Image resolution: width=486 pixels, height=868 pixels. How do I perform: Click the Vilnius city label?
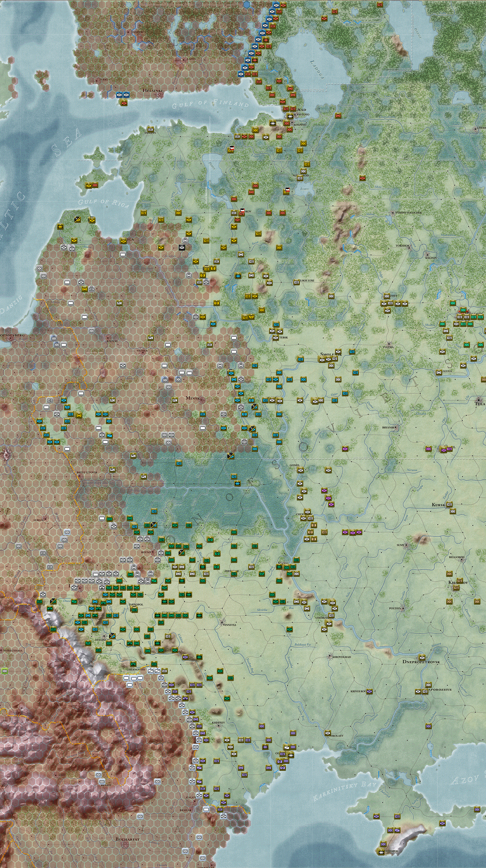[x=142, y=351]
